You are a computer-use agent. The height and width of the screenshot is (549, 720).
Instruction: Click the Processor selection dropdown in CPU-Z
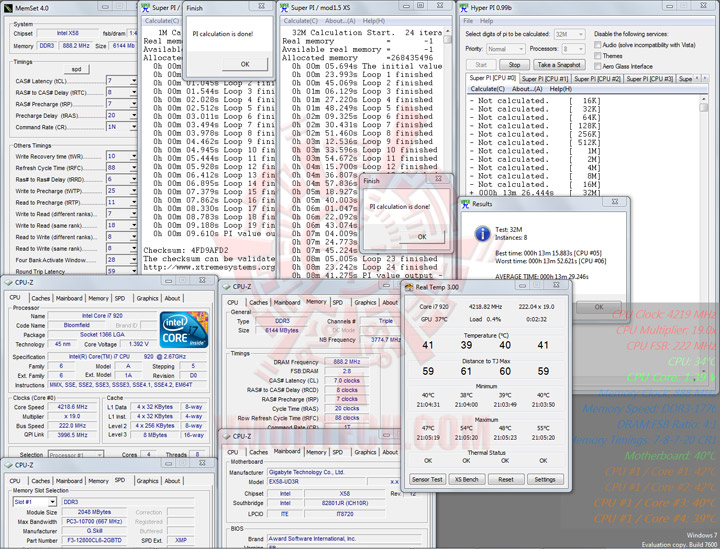coord(76,454)
